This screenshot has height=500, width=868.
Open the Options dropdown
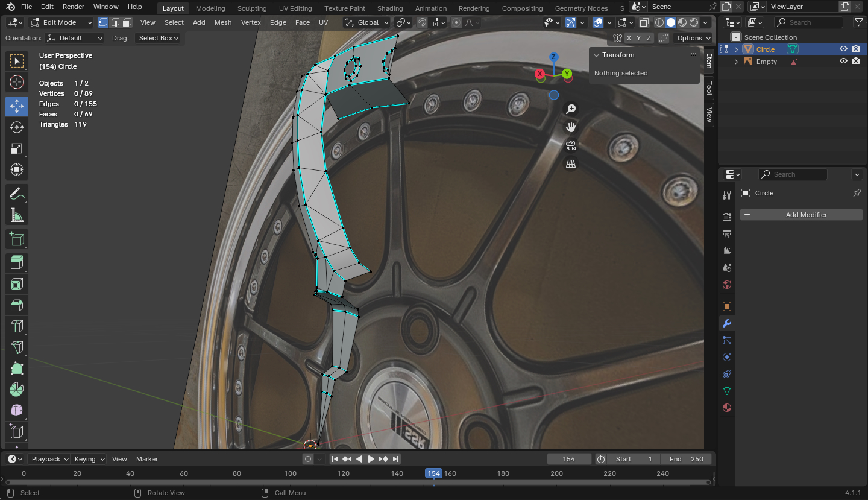(693, 38)
